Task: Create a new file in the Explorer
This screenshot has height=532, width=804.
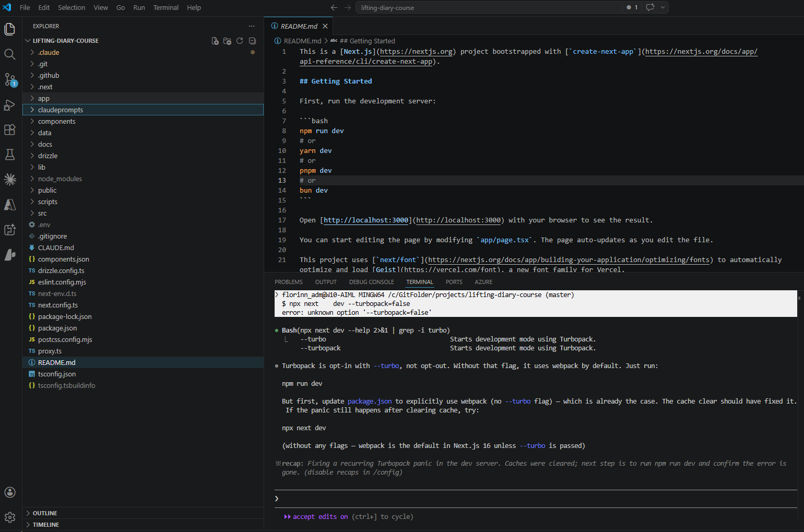Action: pyautogui.click(x=215, y=40)
